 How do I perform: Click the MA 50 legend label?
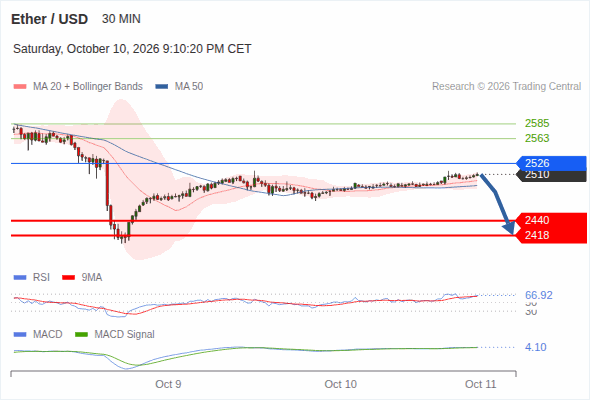(189, 87)
